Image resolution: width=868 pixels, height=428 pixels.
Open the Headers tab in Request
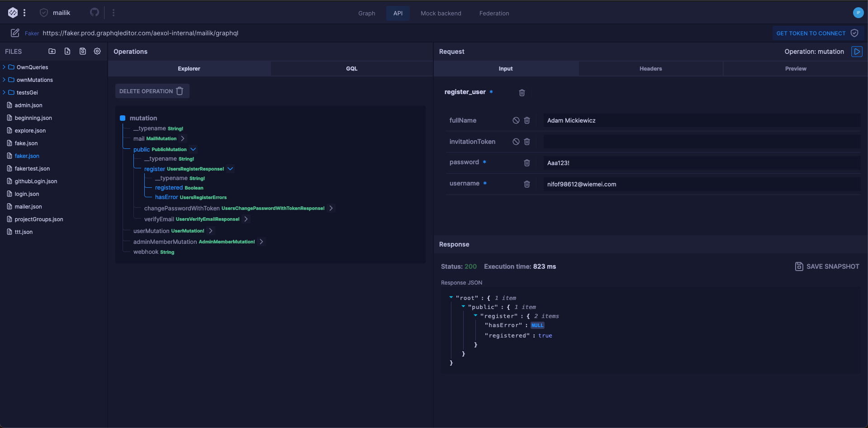pos(650,69)
